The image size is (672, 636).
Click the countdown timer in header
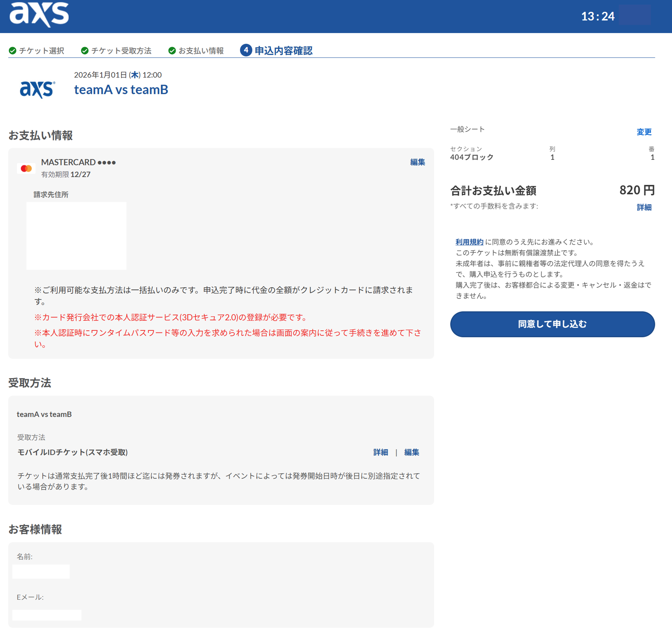click(597, 16)
